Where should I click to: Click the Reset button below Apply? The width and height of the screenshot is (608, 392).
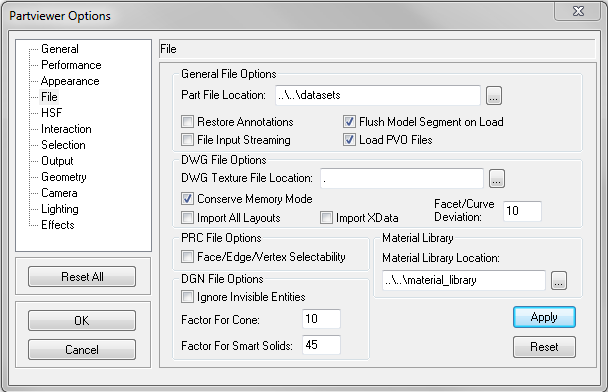[x=544, y=347]
